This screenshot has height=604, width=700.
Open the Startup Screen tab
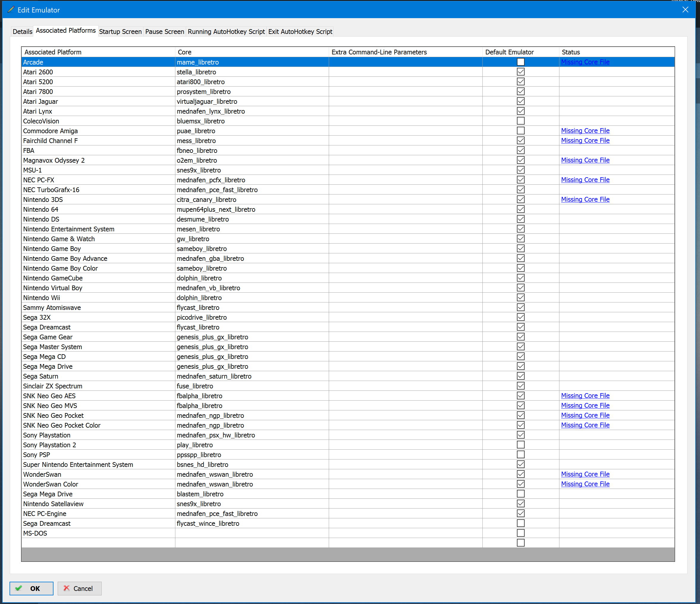pos(120,32)
